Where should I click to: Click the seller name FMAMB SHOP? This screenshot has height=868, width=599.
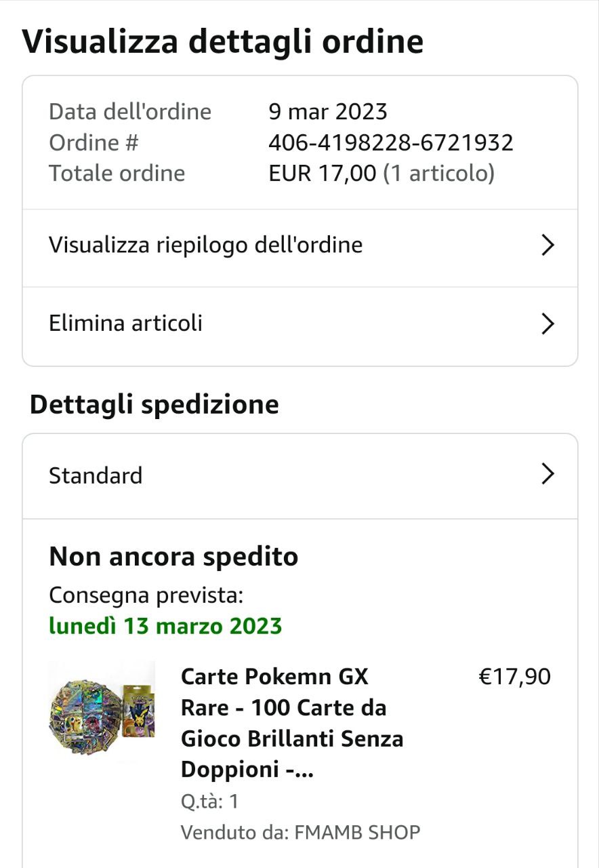(x=357, y=832)
